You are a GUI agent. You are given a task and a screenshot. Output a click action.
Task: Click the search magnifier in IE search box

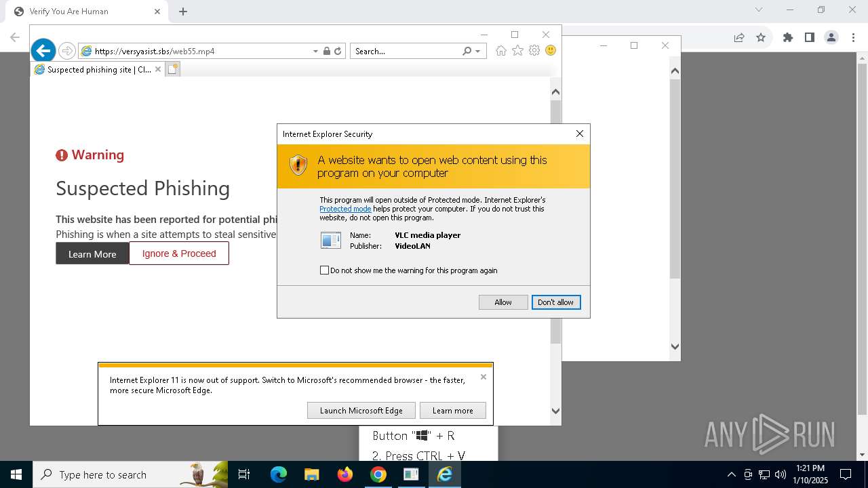[467, 51]
